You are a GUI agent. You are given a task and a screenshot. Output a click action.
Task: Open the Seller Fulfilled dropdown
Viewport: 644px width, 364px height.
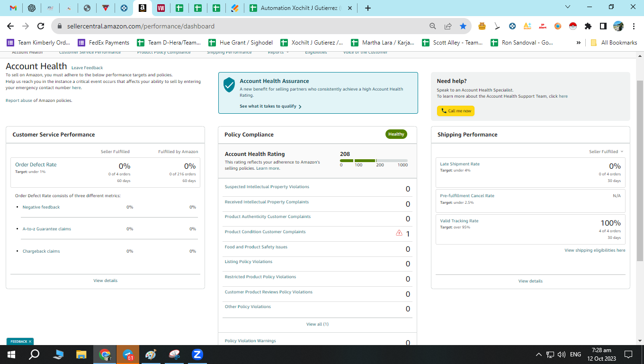coord(606,152)
